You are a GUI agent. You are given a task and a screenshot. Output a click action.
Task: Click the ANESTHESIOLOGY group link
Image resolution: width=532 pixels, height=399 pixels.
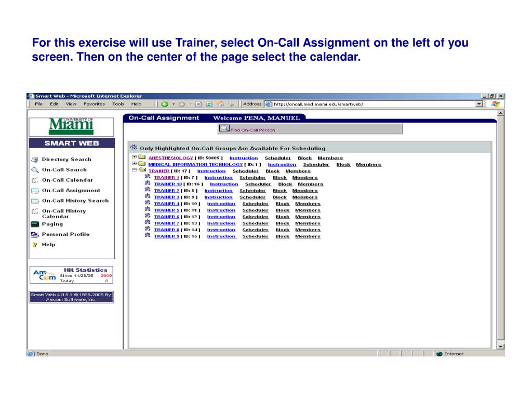(x=170, y=158)
